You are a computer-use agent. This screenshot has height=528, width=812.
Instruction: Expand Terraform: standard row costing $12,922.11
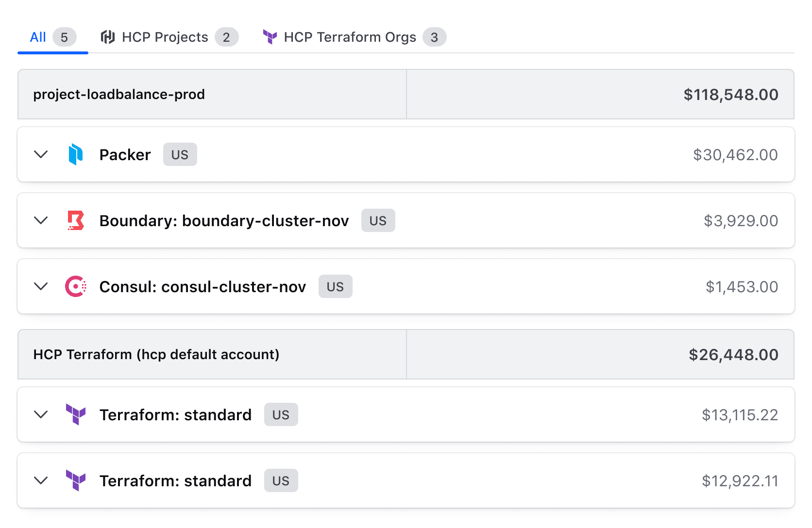coord(41,480)
